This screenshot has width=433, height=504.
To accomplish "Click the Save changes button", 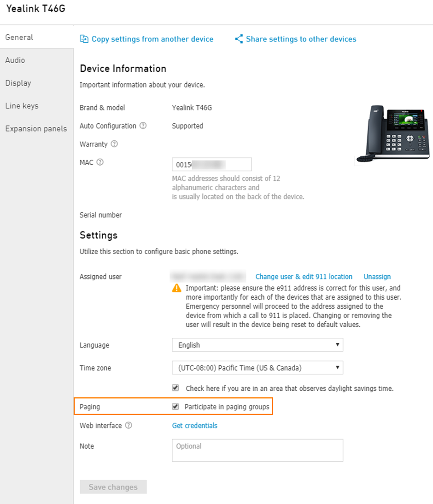I will [x=113, y=487].
